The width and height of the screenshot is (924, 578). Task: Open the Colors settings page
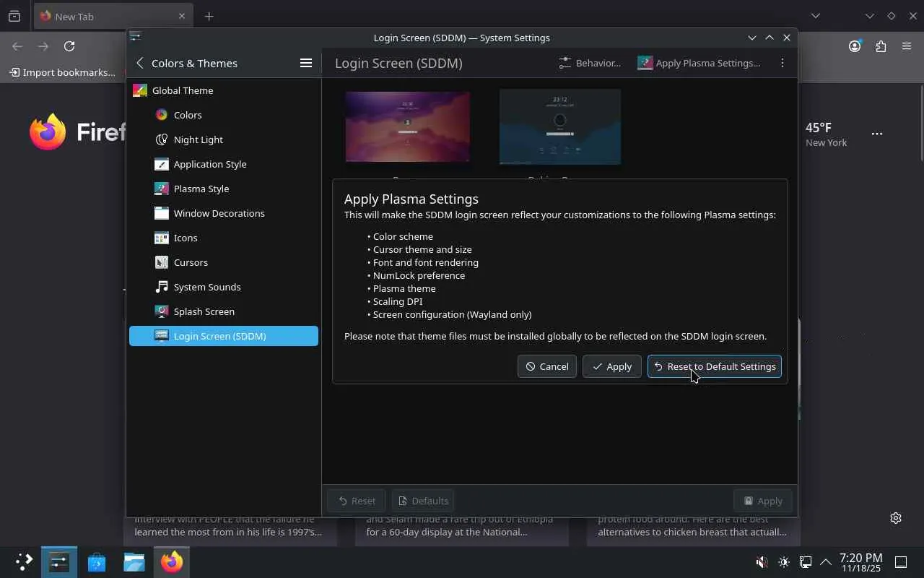224,115
